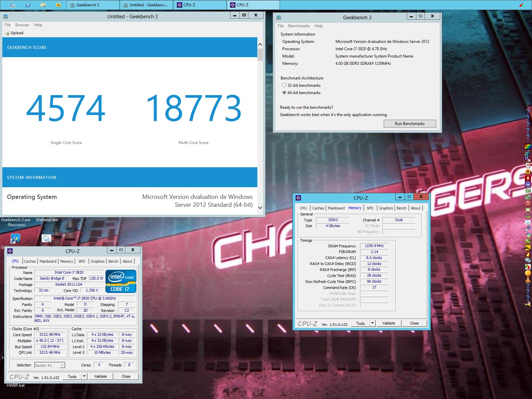Image resolution: width=532 pixels, height=399 pixels.
Task: Open the recycle bin icon in the sidebar
Action: 528,165
